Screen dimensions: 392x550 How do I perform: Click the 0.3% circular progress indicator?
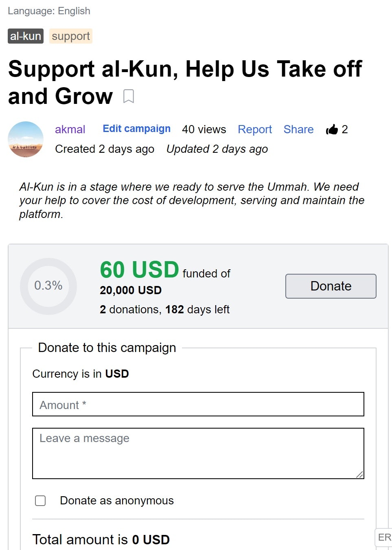48,286
